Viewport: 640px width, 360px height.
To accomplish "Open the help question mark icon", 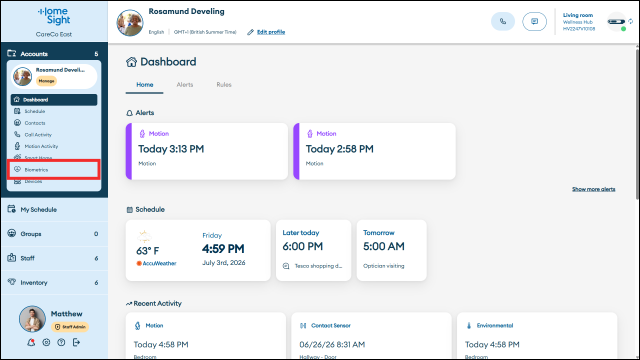I will pyautogui.click(x=61, y=342).
